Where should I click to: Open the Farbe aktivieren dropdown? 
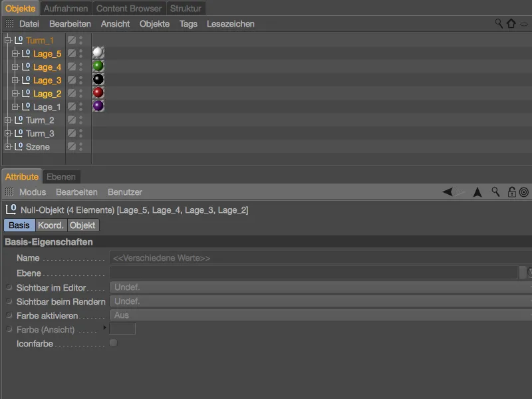click(x=321, y=315)
